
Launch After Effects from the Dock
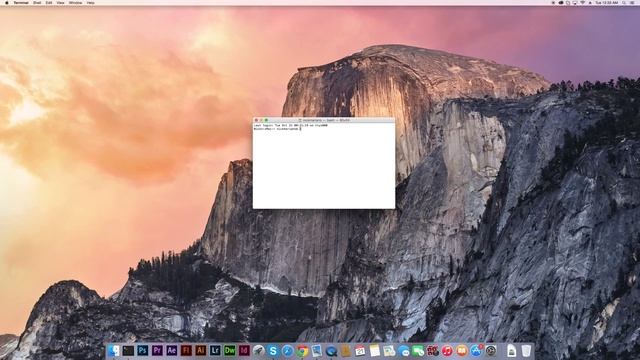click(x=172, y=350)
